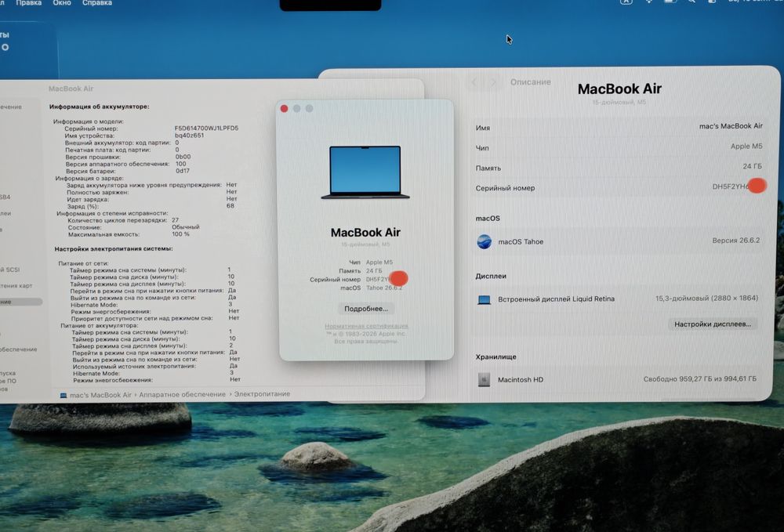The image size is (784, 532).
Task: Open the Нормативная сертификация link
Action: coord(366,326)
